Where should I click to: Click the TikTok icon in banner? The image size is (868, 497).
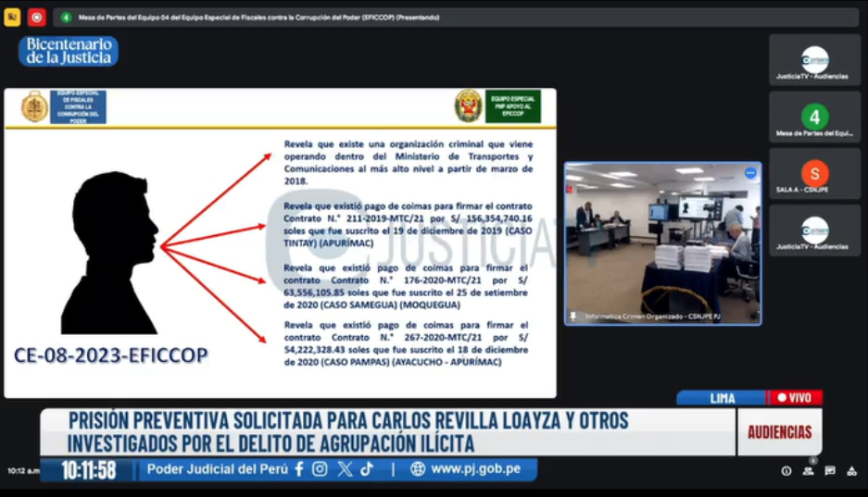pyautogui.click(x=368, y=469)
